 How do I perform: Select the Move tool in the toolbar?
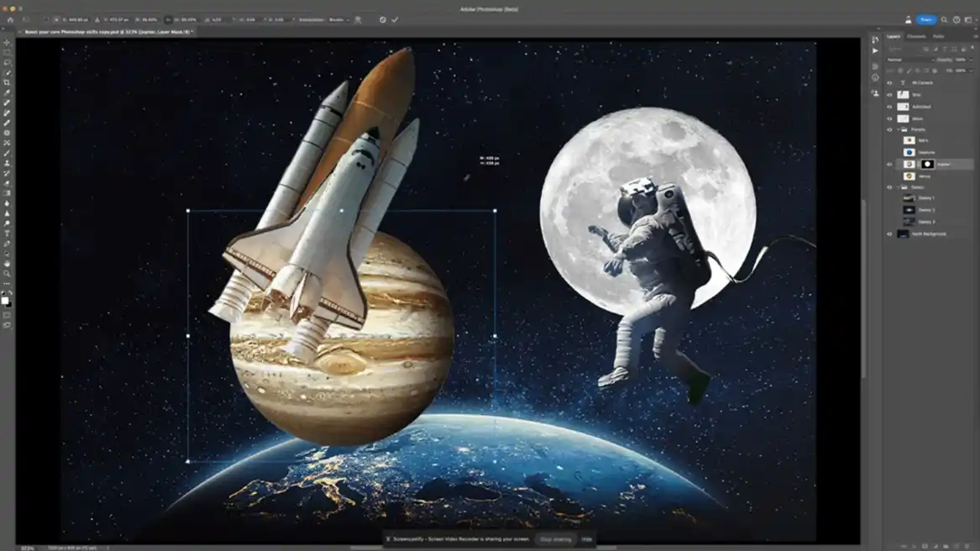[x=7, y=42]
